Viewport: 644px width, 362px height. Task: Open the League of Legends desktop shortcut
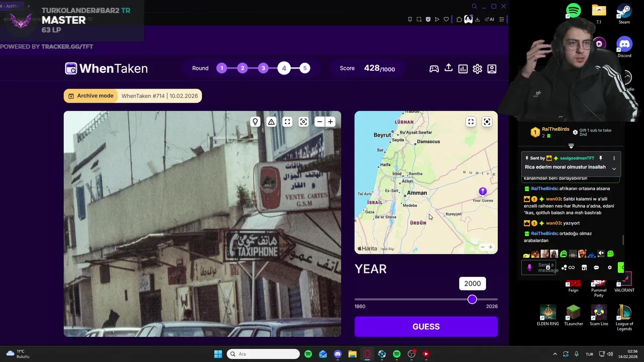[x=624, y=317]
